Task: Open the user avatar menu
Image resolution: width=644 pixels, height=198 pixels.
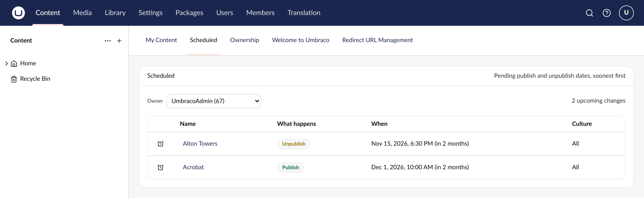Action: coord(626,13)
